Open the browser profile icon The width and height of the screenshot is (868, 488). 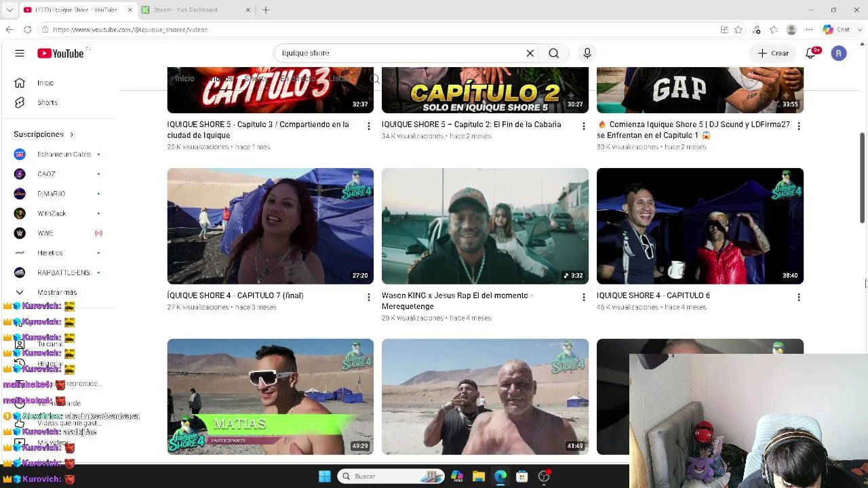[x=791, y=30]
